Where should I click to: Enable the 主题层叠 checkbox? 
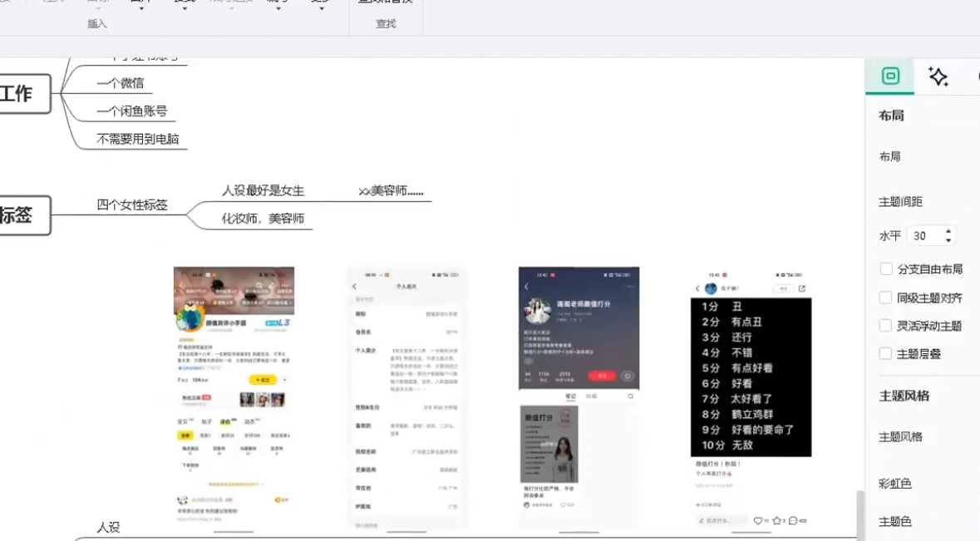point(886,354)
